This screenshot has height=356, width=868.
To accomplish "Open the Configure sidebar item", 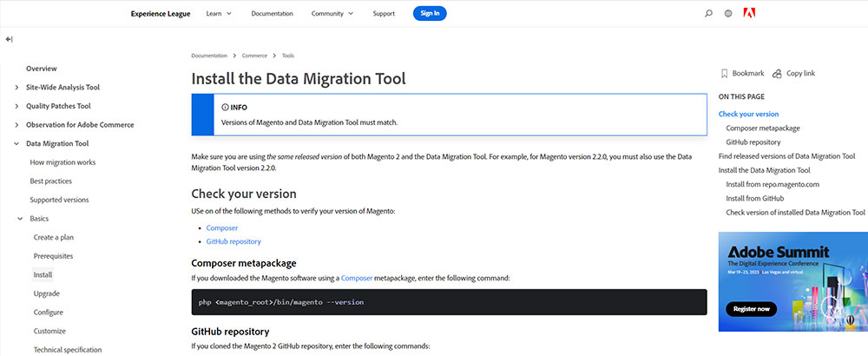I will 48,313.
